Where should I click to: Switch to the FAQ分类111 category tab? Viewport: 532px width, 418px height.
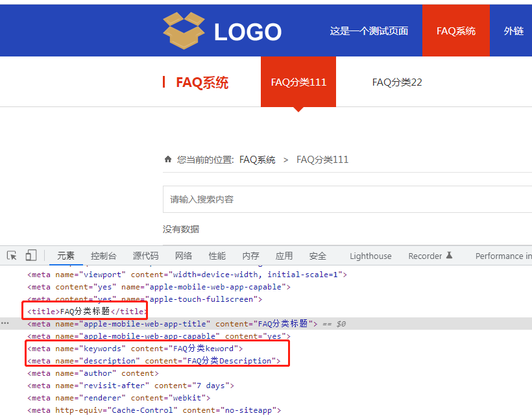pos(298,82)
